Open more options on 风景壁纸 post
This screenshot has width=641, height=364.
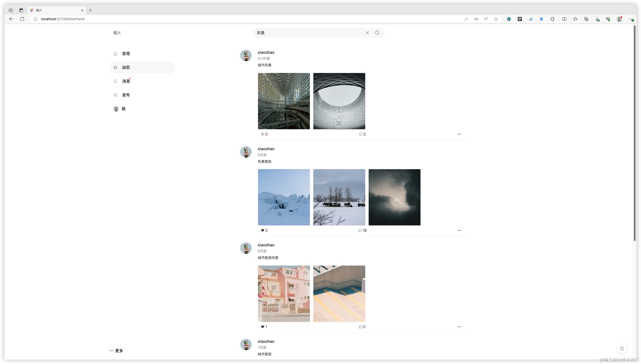click(459, 231)
